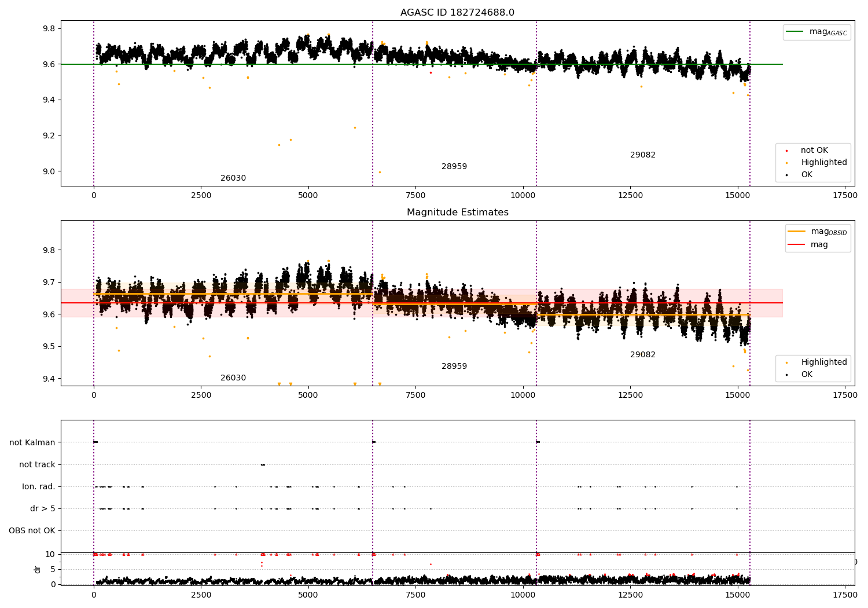Click the 15000 x-tick under the bottom plot

click(738, 595)
